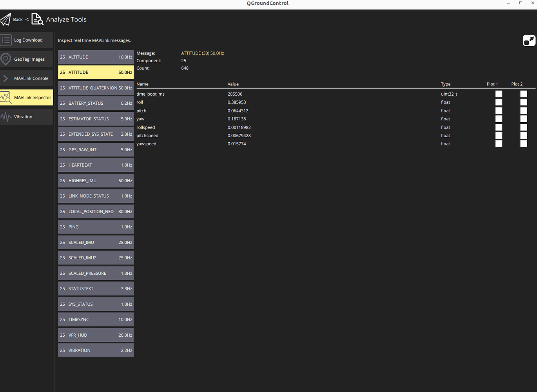Click the 'ATTITUDE (30) 50.0Hz' message title
The height and width of the screenshot is (392, 537).
click(202, 53)
